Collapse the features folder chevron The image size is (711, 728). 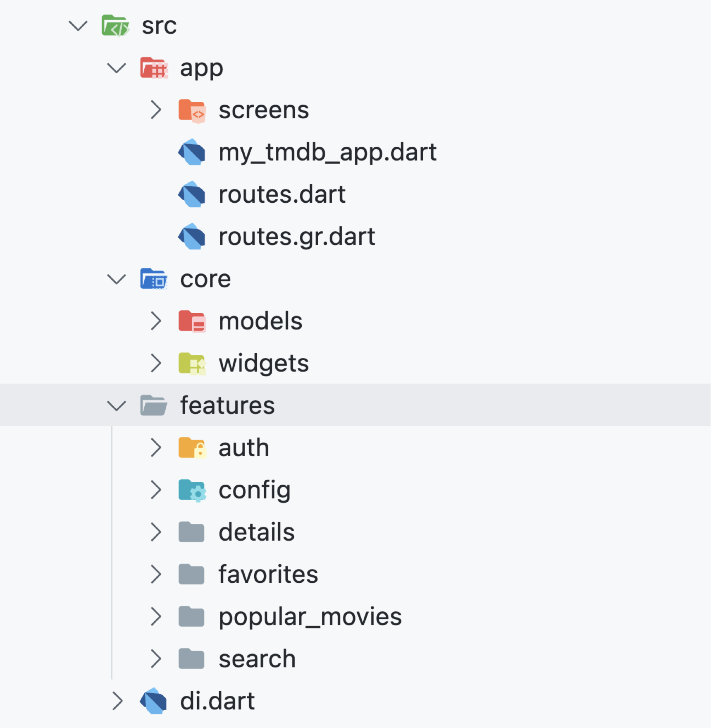(x=117, y=405)
